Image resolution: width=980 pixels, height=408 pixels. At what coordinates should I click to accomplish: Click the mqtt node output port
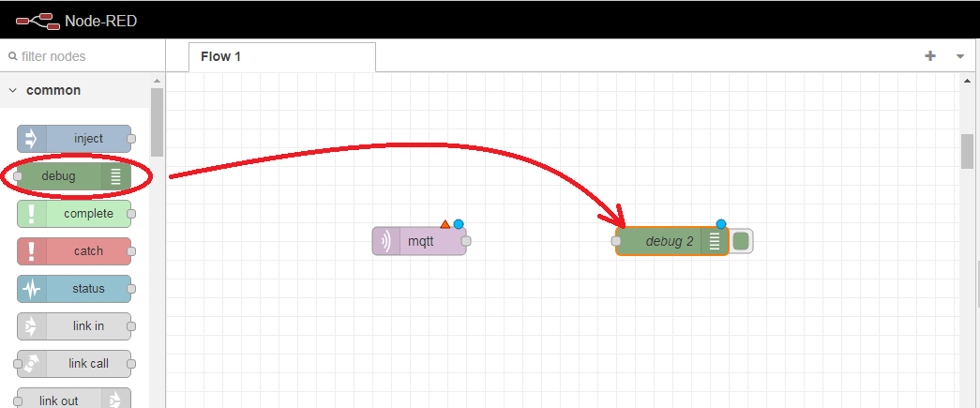pyautogui.click(x=466, y=241)
